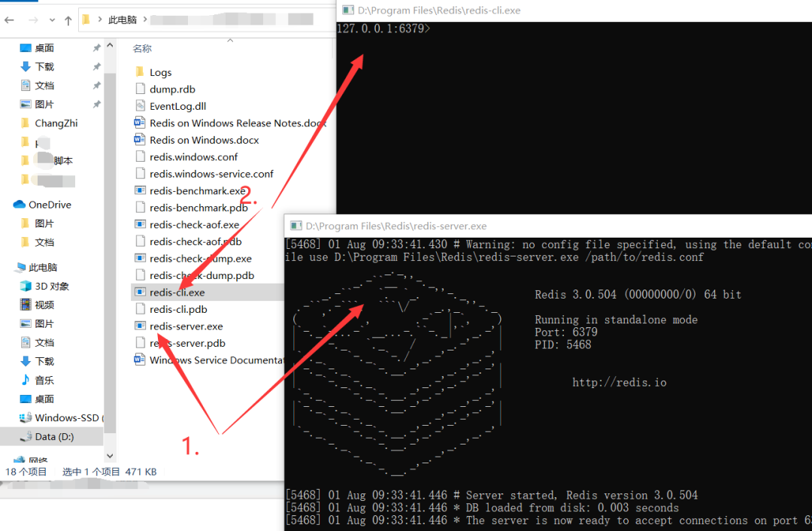
Task: Click redis-cli.exe window title bar
Action: pyautogui.click(x=574, y=11)
